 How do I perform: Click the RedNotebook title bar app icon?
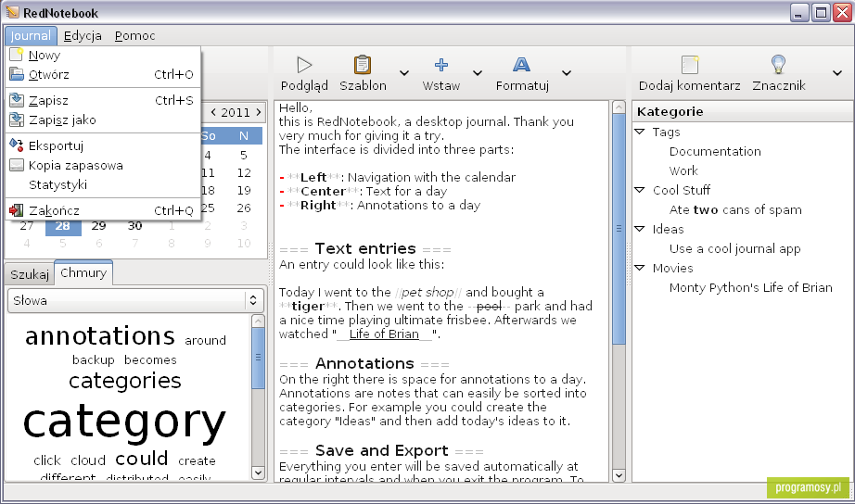pyautogui.click(x=12, y=12)
